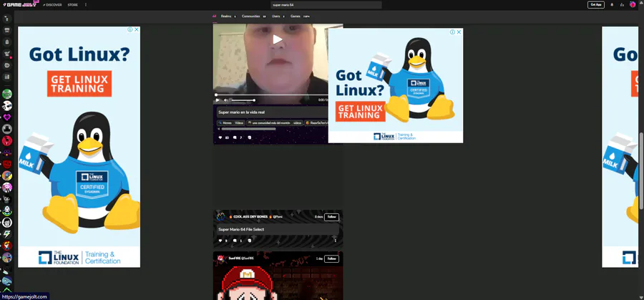Open the Game Jolt logo home link
The image size is (644, 300).
pos(21,4)
